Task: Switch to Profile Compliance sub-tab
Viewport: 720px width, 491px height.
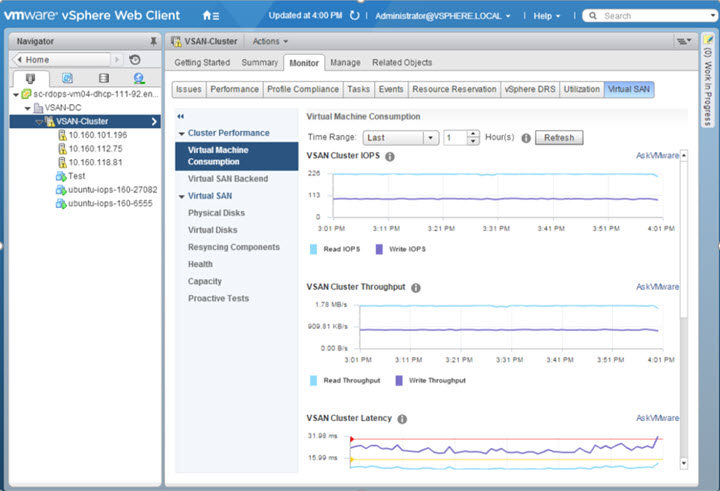Action: pyautogui.click(x=303, y=89)
